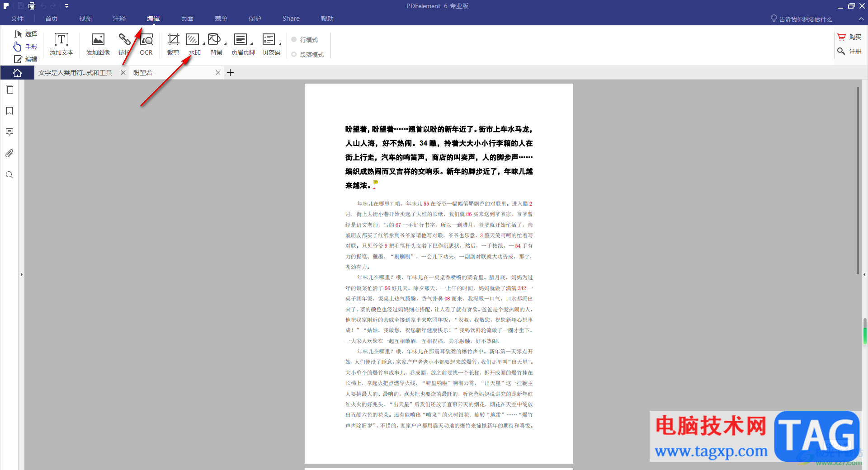Select the 行模式 radio button

click(x=294, y=40)
